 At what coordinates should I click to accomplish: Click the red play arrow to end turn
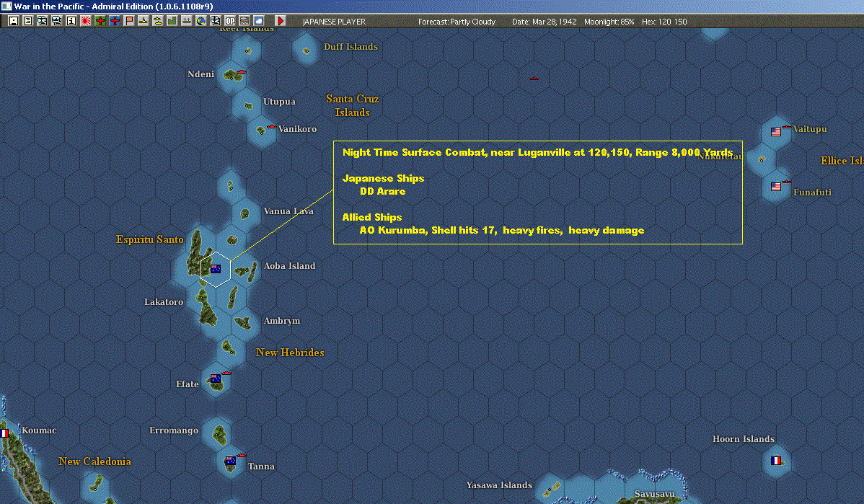tap(281, 21)
